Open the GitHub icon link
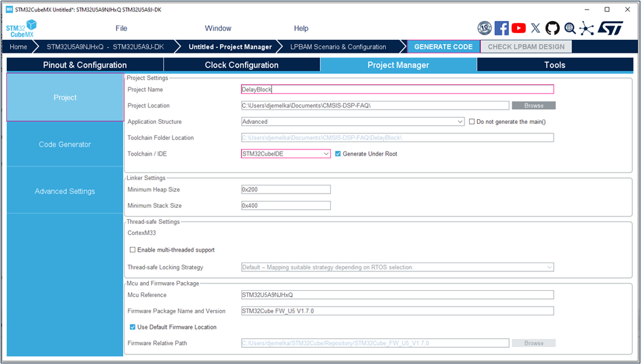641x364 pixels. coord(552,28)
